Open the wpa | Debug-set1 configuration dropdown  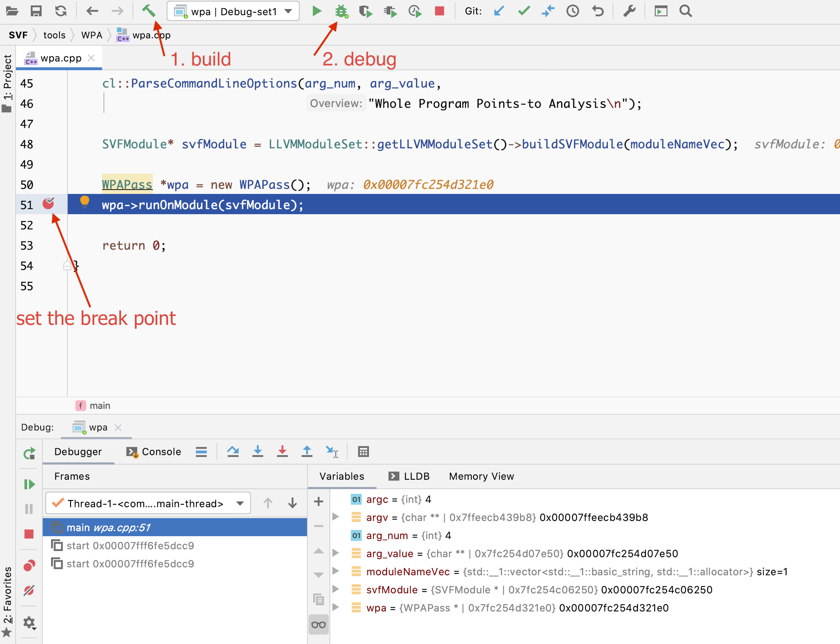click(x=233, y=12)
